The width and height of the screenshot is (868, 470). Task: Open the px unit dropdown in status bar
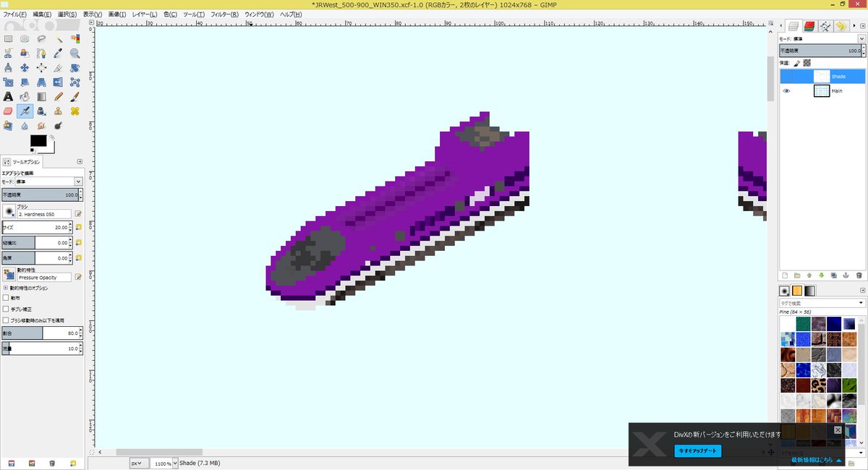[140, 463]
